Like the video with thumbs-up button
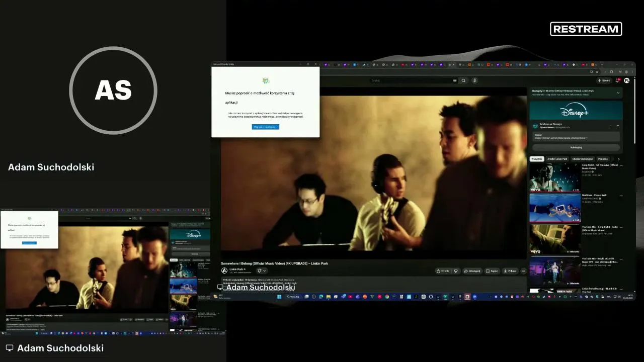This screenshot has width=644, height=362. click(443, 271)
